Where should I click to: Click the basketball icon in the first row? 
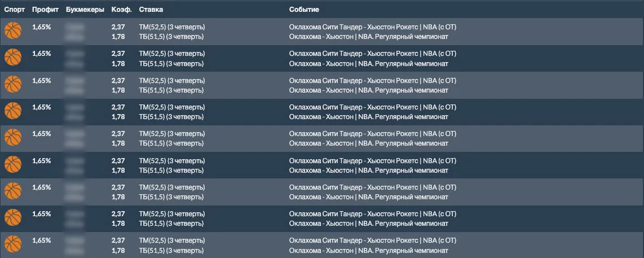[12, 31]
